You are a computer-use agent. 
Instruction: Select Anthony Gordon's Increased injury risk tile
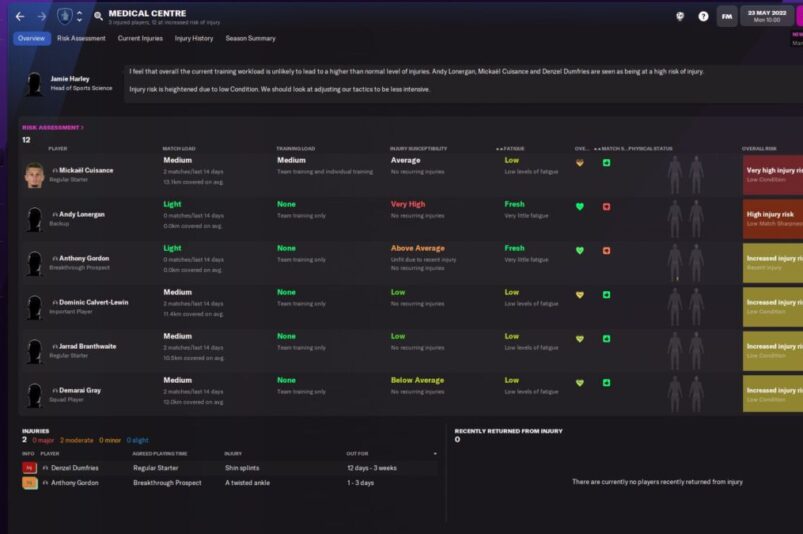click(773, 263)
